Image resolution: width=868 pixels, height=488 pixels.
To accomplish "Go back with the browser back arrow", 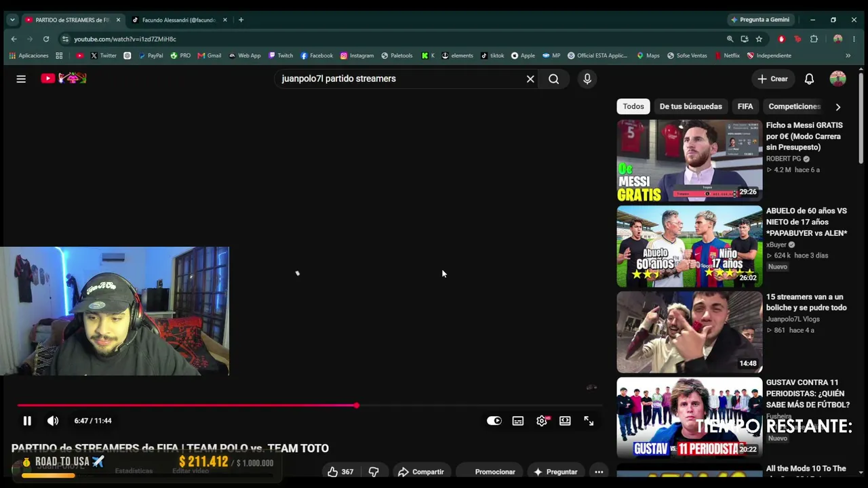I will pyautogui.click(x=14, y=39).
